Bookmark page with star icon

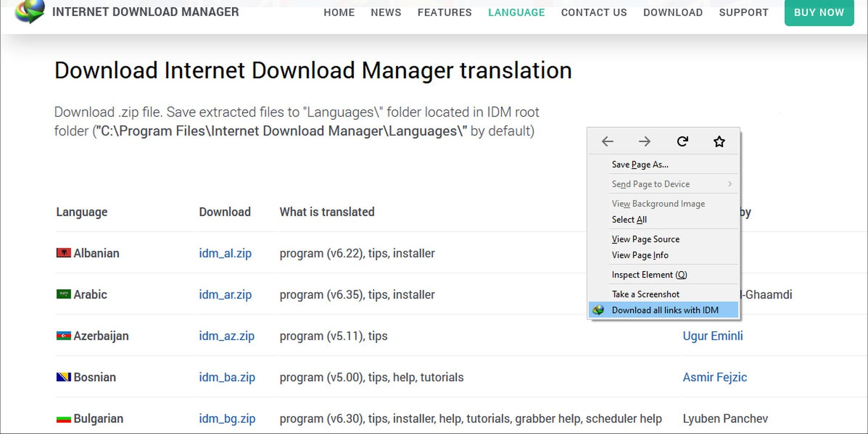[719, 141]
